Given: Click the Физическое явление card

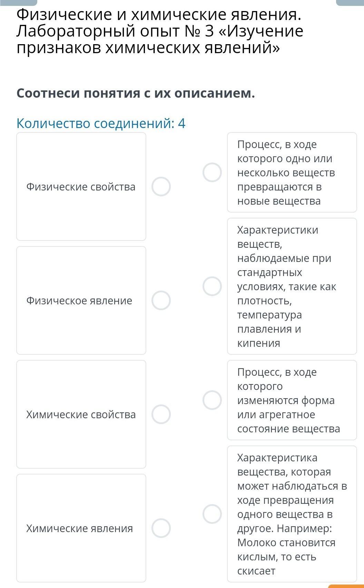Looking at the screenshot, I should (x=81, y=301).
